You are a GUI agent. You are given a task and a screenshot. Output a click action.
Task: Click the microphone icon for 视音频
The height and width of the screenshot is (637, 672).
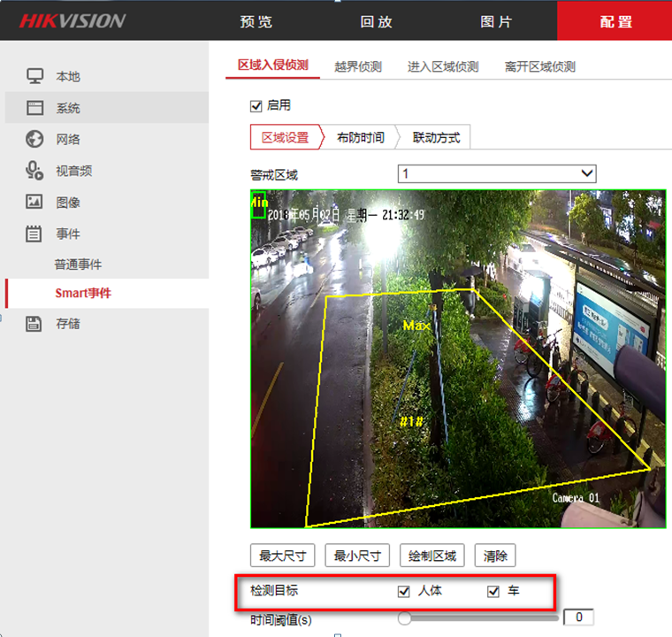[x=34, y=171]
